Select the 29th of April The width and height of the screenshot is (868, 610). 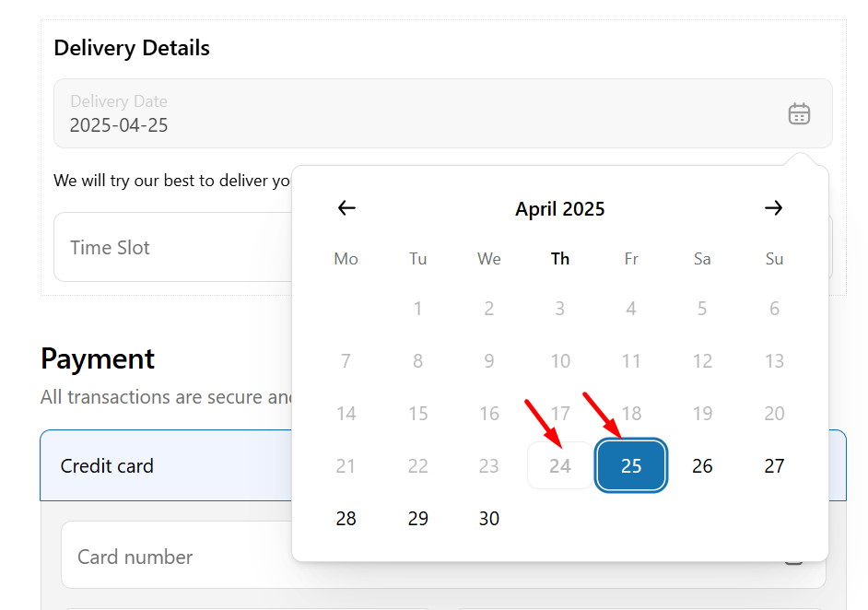418,518
